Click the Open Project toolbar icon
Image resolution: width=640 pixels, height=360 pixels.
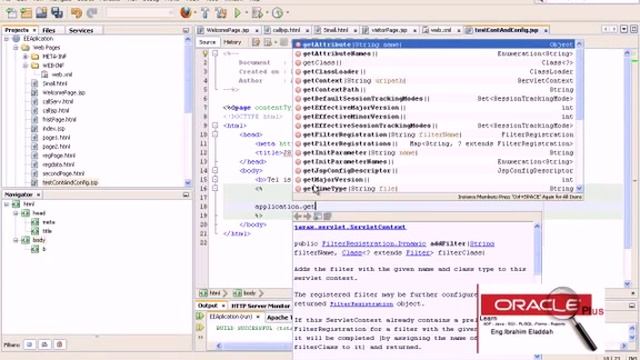click(x=41, y=13)
